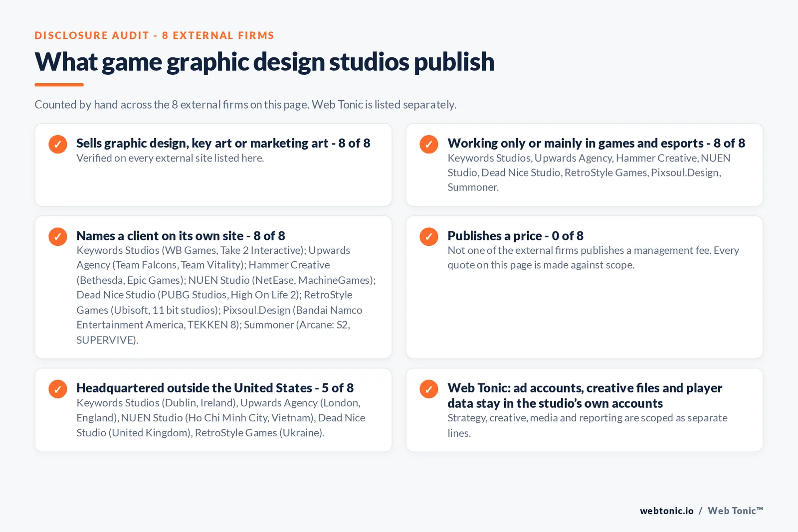Click the subtitle starting "Counted by hand across"
Image resolution: width=798 pixels, height=532 pixels.
coord(245,105)
